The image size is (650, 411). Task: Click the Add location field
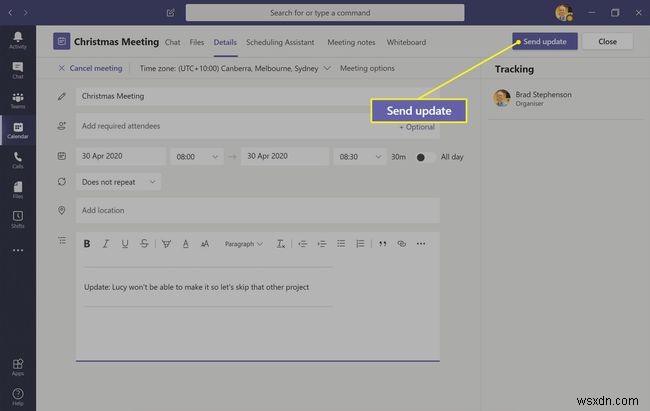pos(258,211)
